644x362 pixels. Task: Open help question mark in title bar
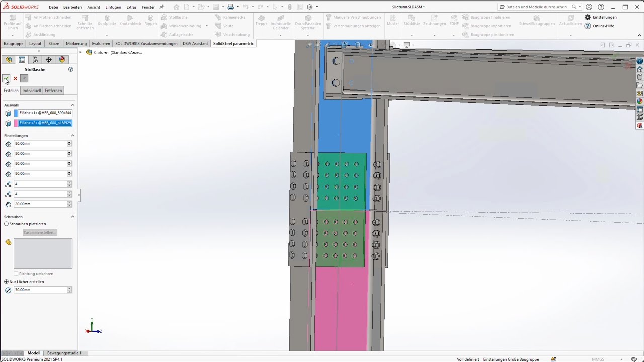[601, 7]
